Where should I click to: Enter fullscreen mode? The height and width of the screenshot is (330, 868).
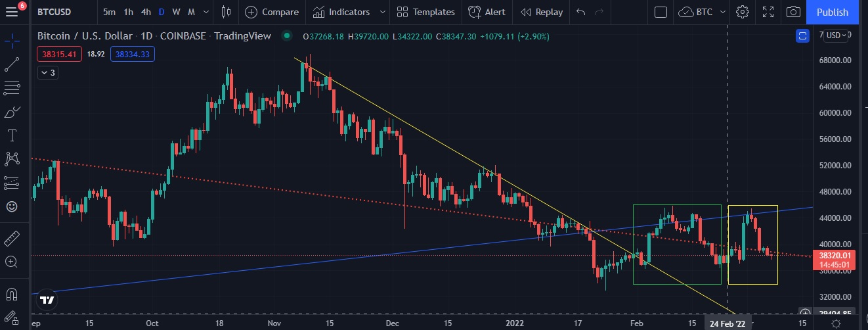click(x=768, y=12)
